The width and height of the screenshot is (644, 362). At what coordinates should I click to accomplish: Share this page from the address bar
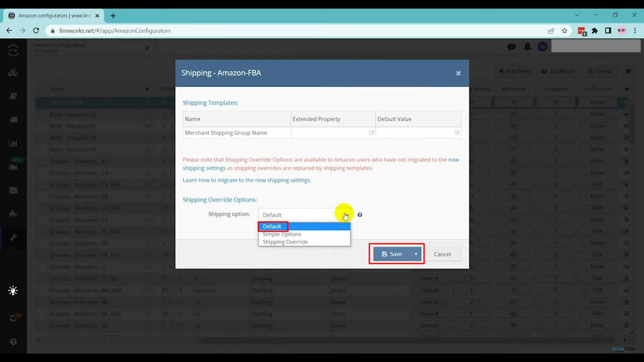[551, 31]
